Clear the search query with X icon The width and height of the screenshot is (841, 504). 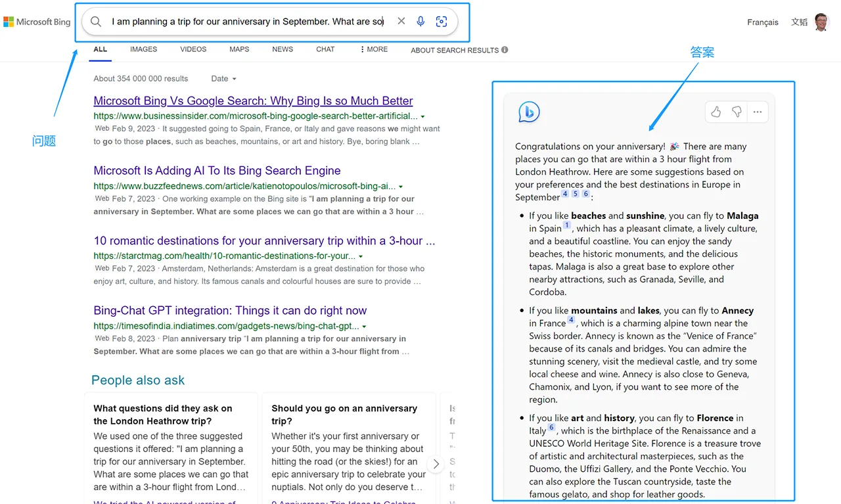[x=401, y=22]
